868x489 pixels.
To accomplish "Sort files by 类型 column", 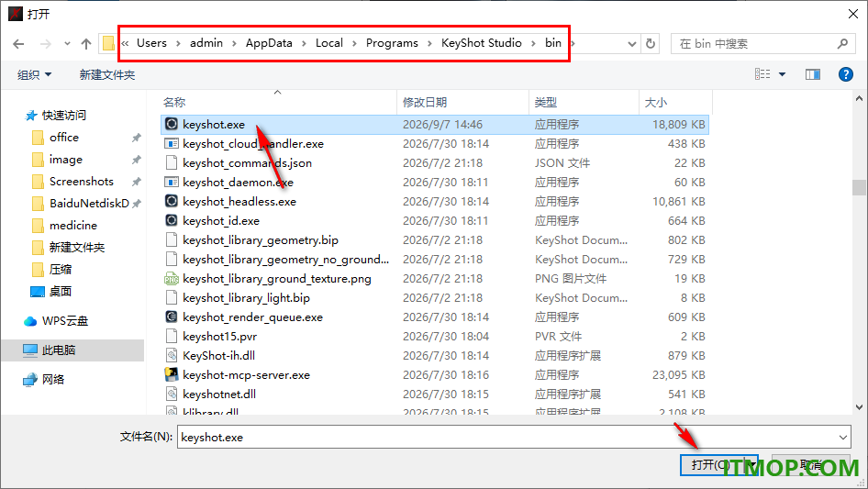I will [584, 102].
